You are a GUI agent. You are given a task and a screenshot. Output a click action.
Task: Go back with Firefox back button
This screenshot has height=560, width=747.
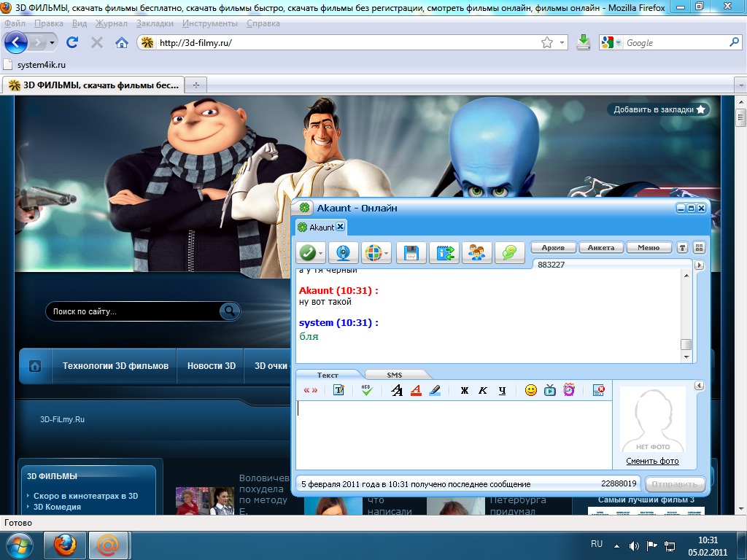[x=16, y=42]
